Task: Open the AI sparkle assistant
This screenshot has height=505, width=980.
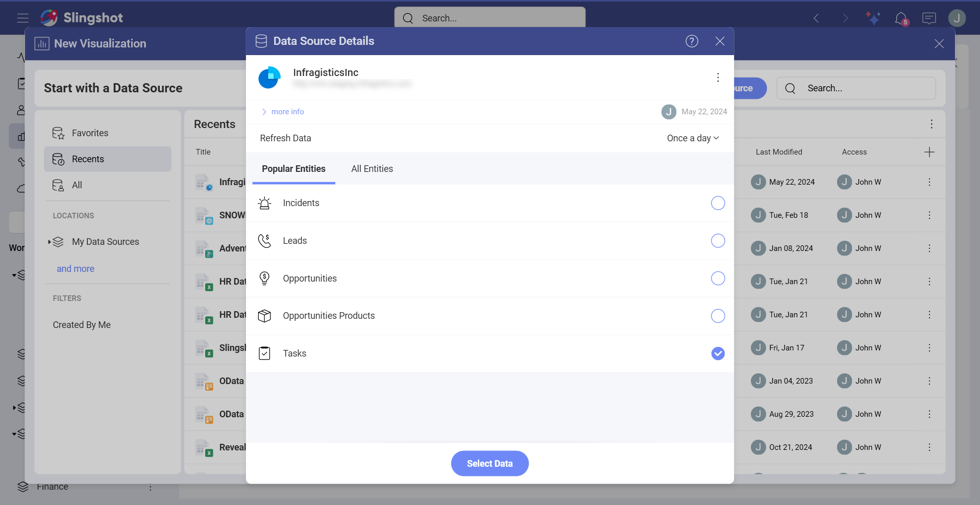Action: point(873,18)
